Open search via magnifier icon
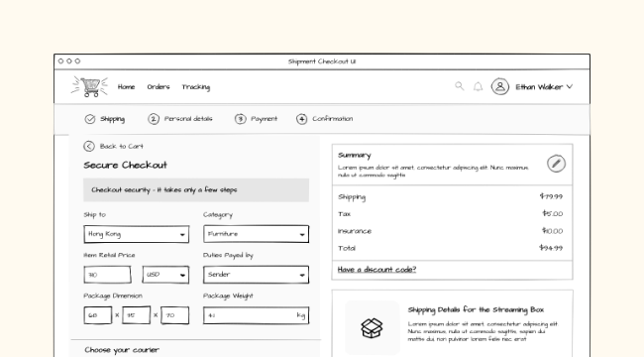This screenshot has height=357, width=644. (x=459, y=86)
